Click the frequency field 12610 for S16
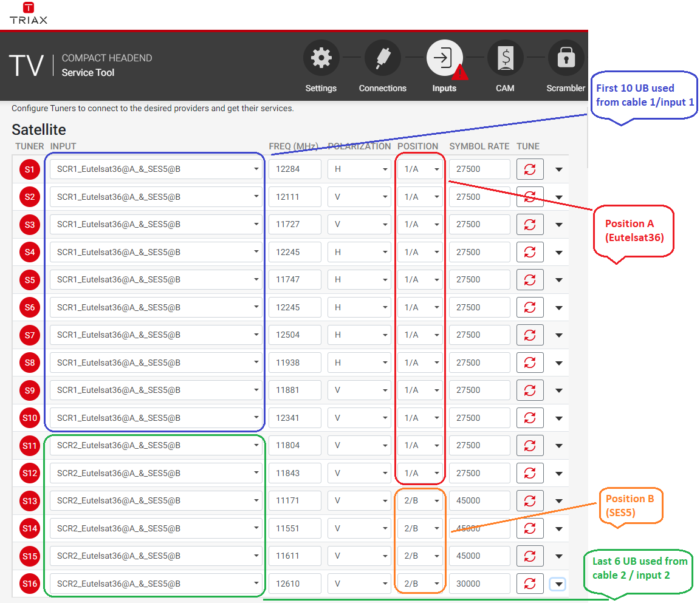The height and width of the screenshot is (603, 700). [x=295, y=584]
